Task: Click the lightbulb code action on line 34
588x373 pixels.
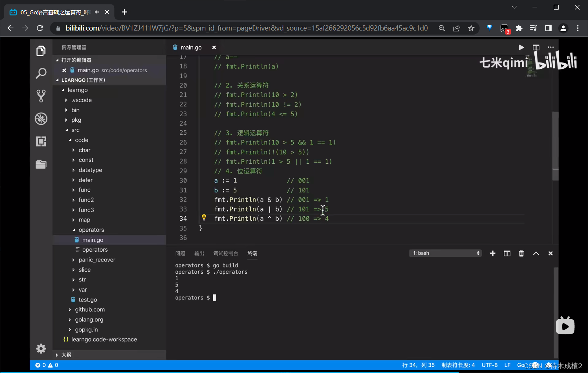Action: tap(204, 217)
